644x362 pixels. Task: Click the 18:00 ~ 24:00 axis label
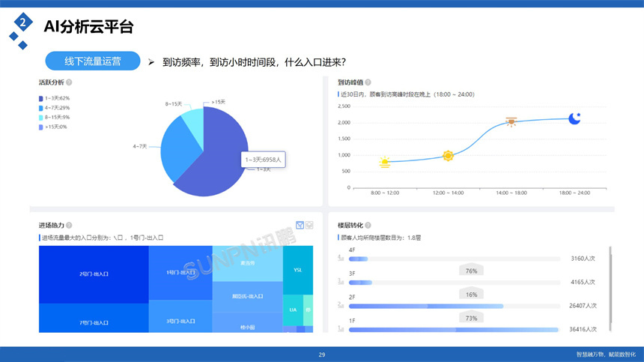click(x=574, y=193)
